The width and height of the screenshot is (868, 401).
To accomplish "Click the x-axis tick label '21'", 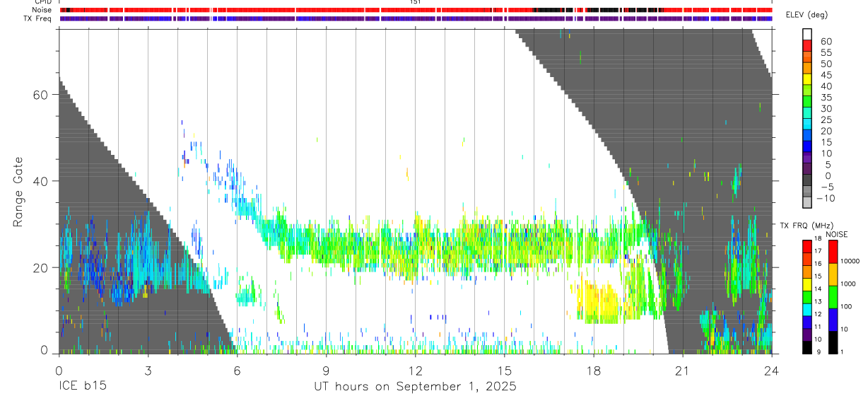I will pyautogui.click(x=683, y=371).
